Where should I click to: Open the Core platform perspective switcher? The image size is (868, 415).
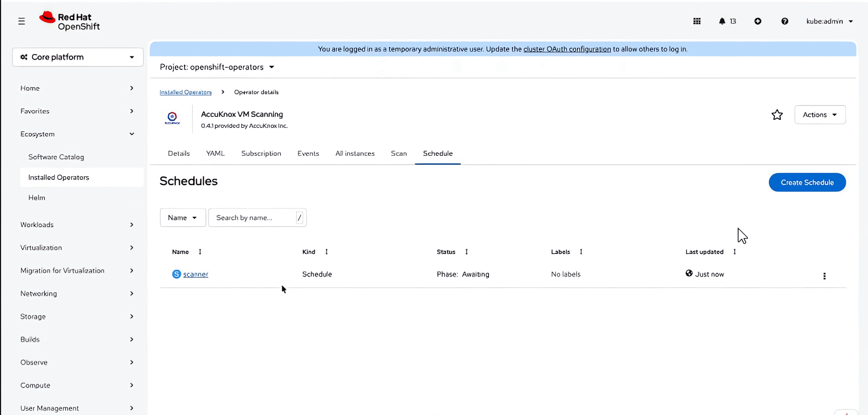(78, 57)
